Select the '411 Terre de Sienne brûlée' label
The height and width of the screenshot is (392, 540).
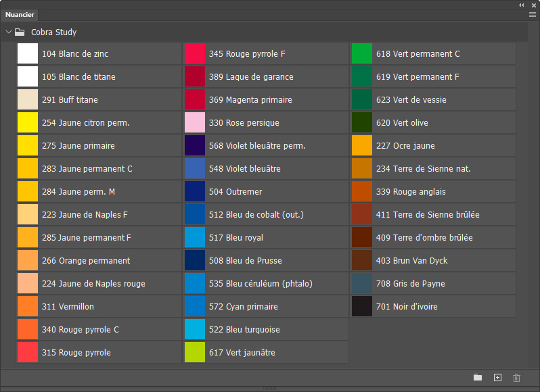(428, 214)
